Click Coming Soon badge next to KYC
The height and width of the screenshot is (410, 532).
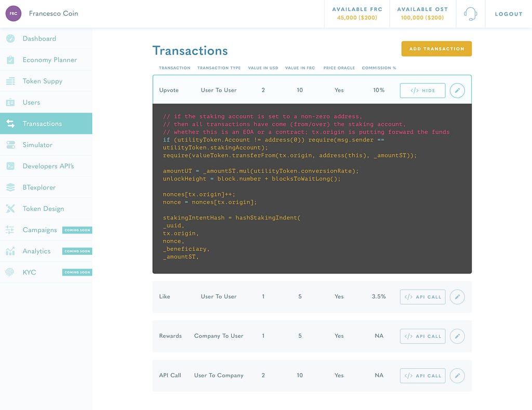pos(77,272)
